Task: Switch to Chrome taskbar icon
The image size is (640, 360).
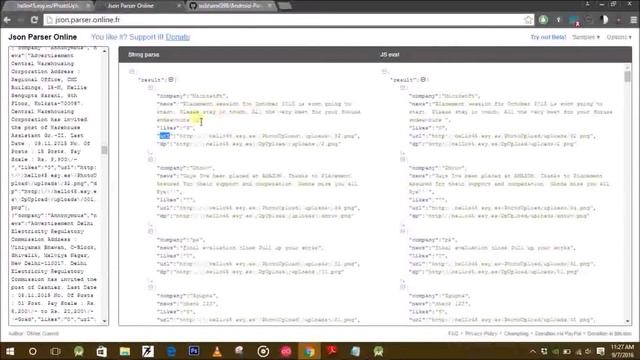Action: tap(309, 351)
